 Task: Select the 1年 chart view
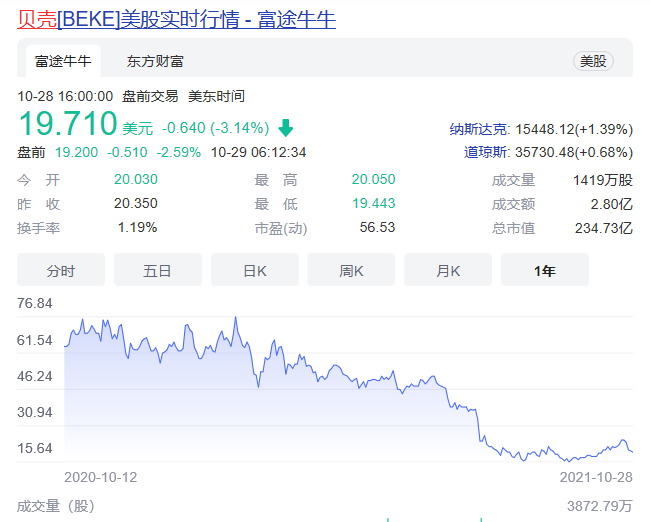(545, 269)
